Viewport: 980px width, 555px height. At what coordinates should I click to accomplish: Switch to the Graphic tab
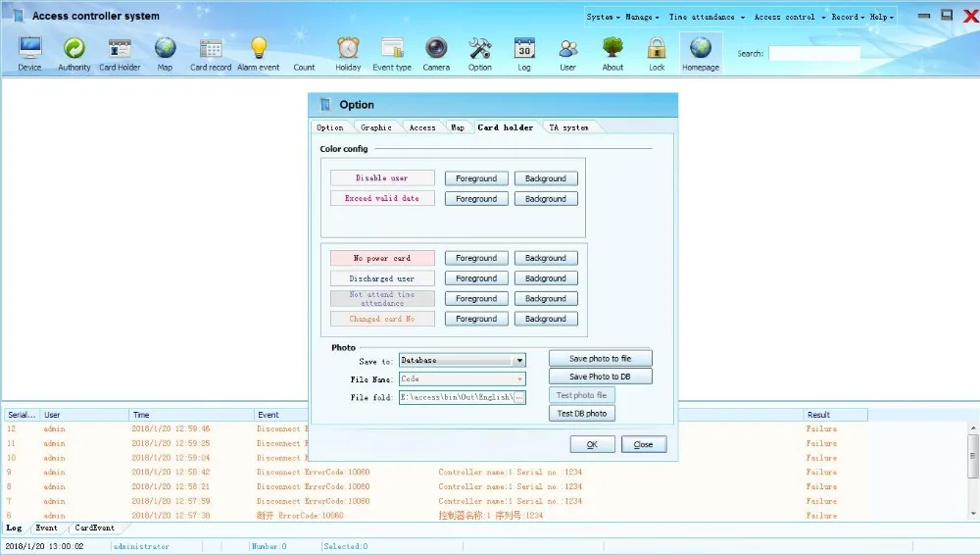[x=375, y=127]
